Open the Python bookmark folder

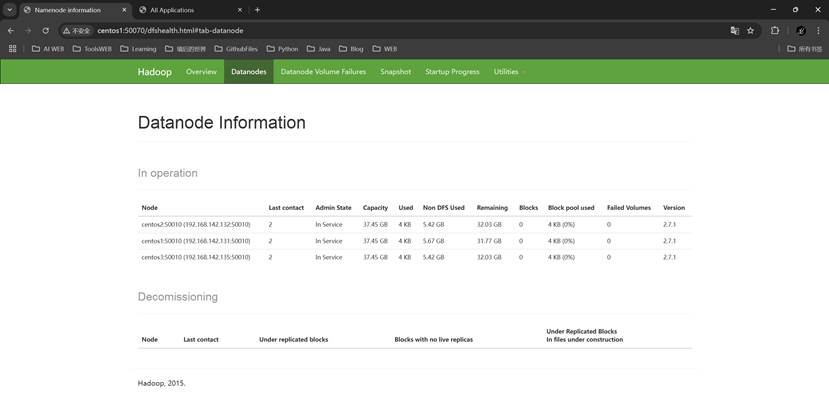(282, 49)
